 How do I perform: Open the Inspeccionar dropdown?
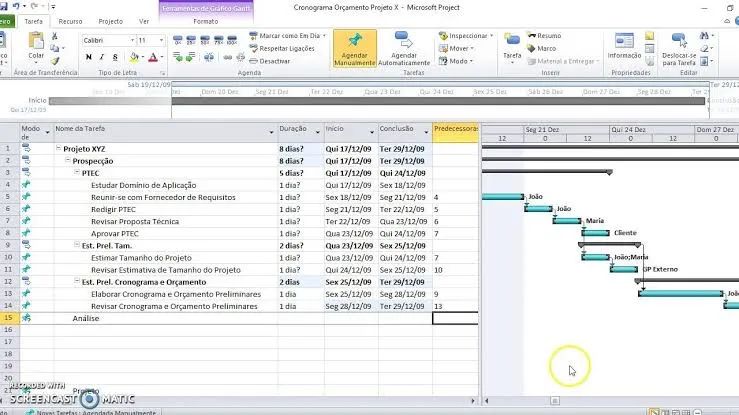pos(466,36)
